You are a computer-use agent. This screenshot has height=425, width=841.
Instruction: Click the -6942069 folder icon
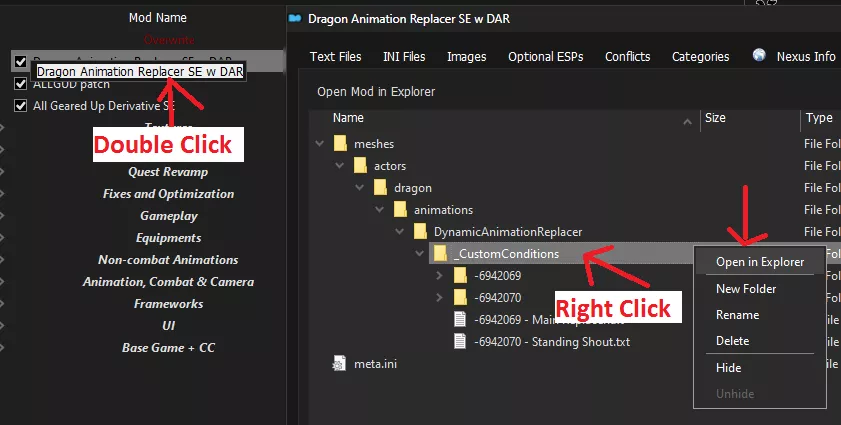pos(460,276)
